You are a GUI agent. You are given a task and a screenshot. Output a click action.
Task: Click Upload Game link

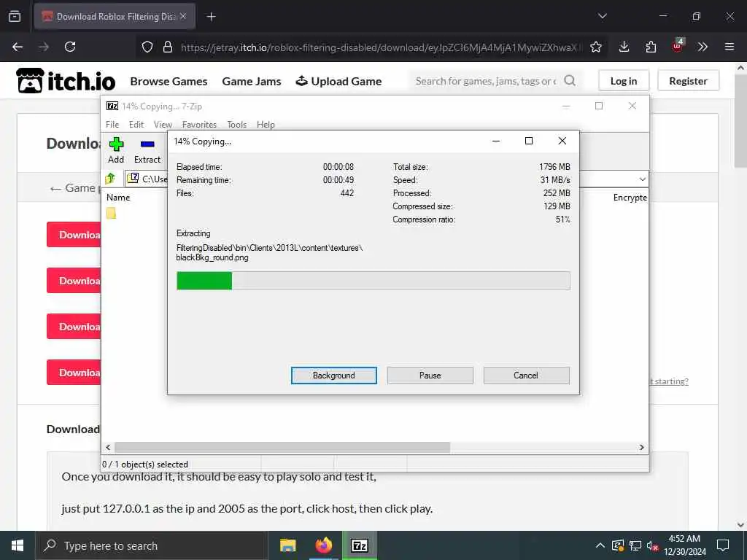338,82
